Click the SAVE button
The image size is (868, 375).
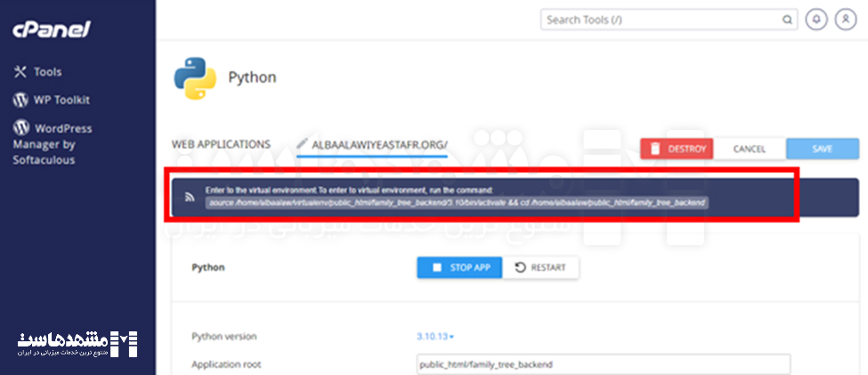[822, 149]
